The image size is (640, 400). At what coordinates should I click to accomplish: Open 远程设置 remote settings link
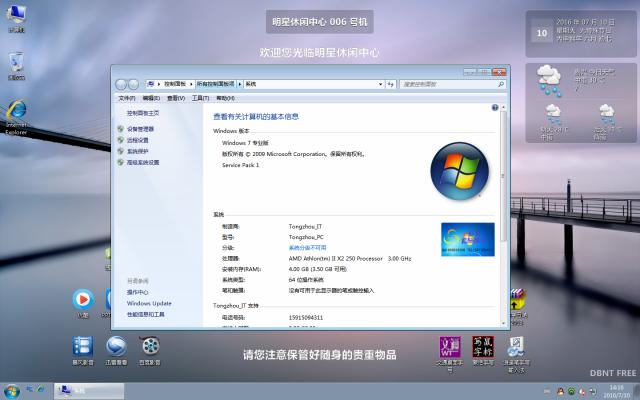point(137,140)
